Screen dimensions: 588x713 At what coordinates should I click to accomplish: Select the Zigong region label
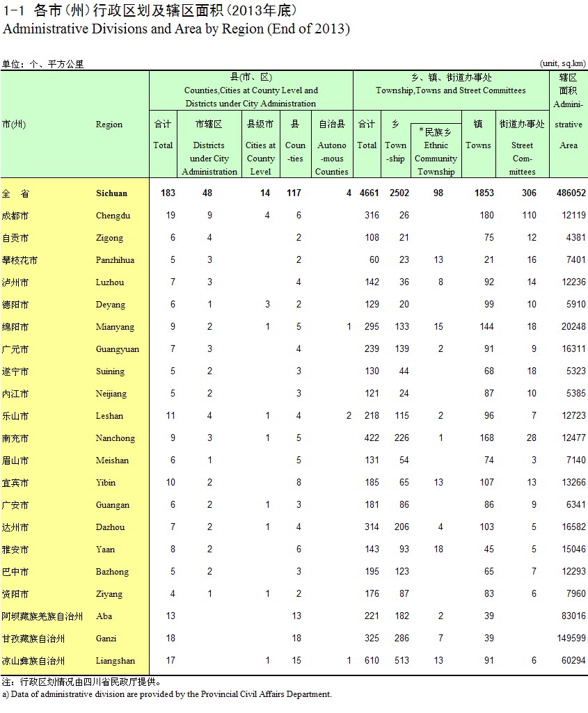click(x=109, y=238)
